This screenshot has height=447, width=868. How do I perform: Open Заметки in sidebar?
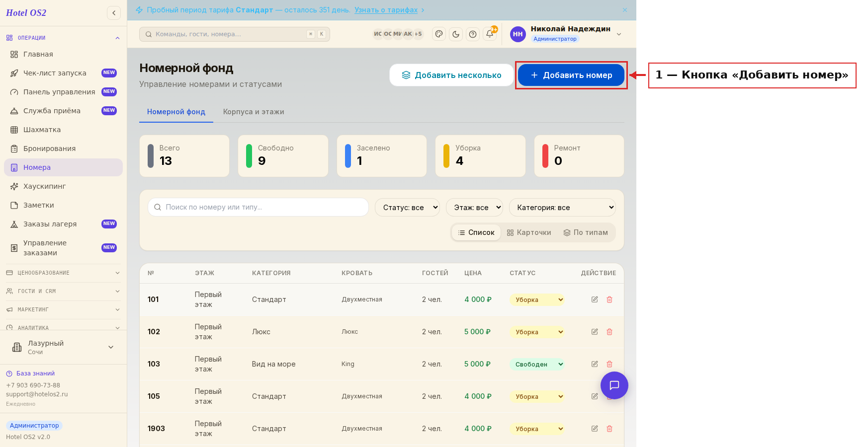pos(63,205)
